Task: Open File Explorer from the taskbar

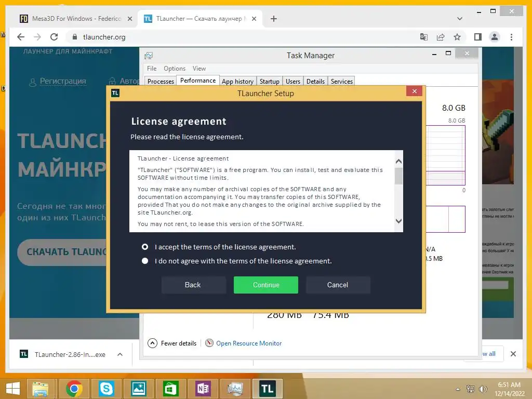Action: (41, 389)
